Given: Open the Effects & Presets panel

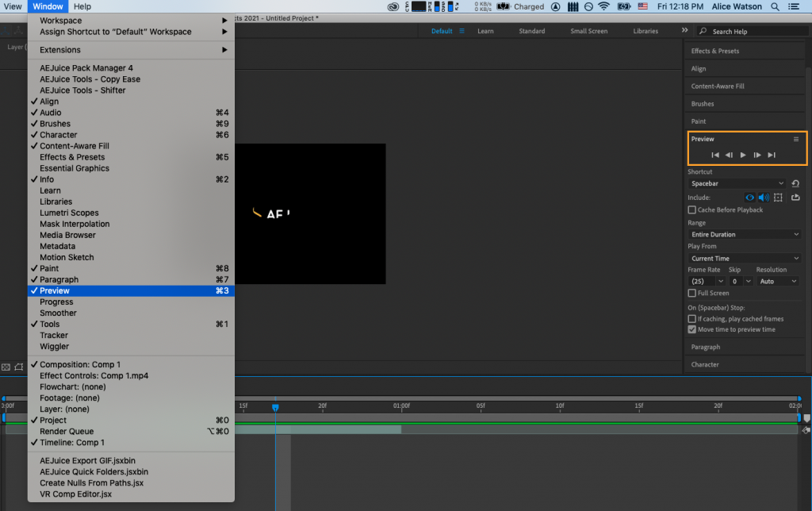Looking at the screenshot, I should coord(717,51).
